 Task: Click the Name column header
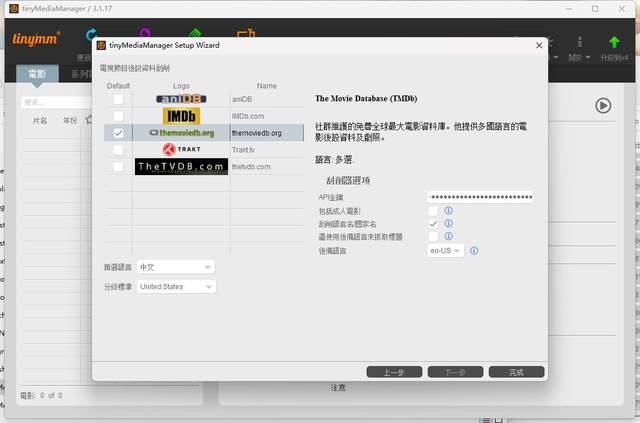click(x=267, y=86)
